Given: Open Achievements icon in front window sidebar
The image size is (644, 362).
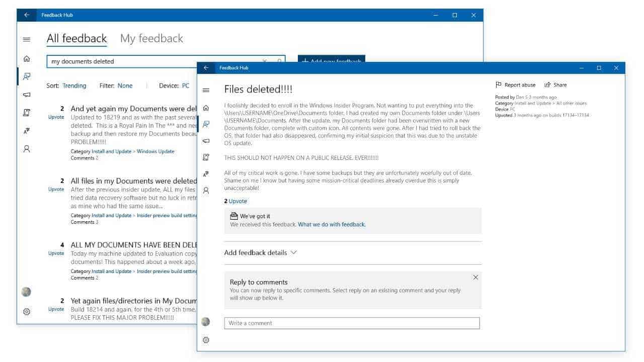Looking at the screenshot, I should coord(206,174).
